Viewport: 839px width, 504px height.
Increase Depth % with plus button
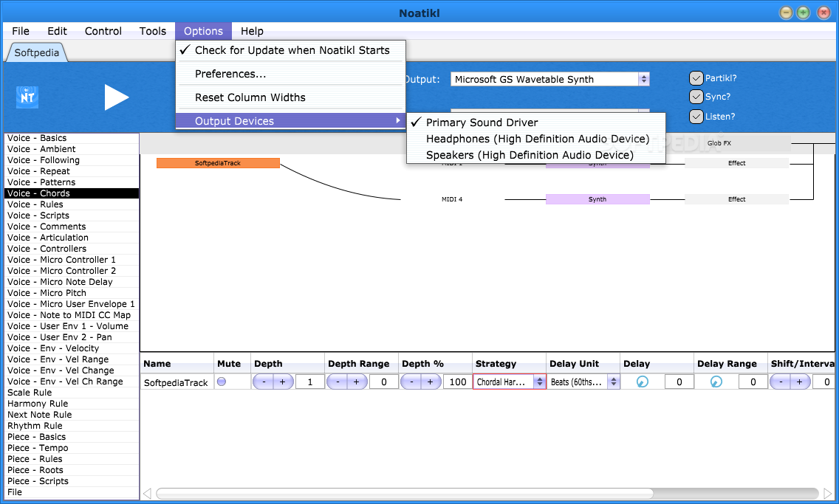(430, 382)
